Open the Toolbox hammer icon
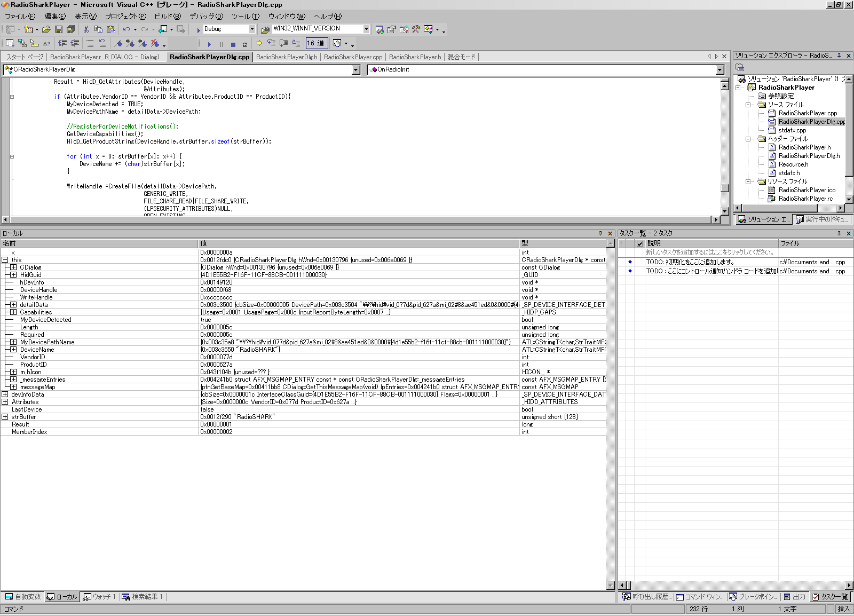This screenshot has width=854, height=616. coord(416,29)
